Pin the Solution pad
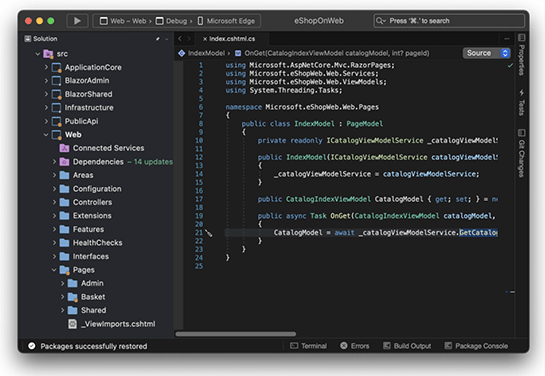Screen dimensions: 545x376 coord(158,39)
